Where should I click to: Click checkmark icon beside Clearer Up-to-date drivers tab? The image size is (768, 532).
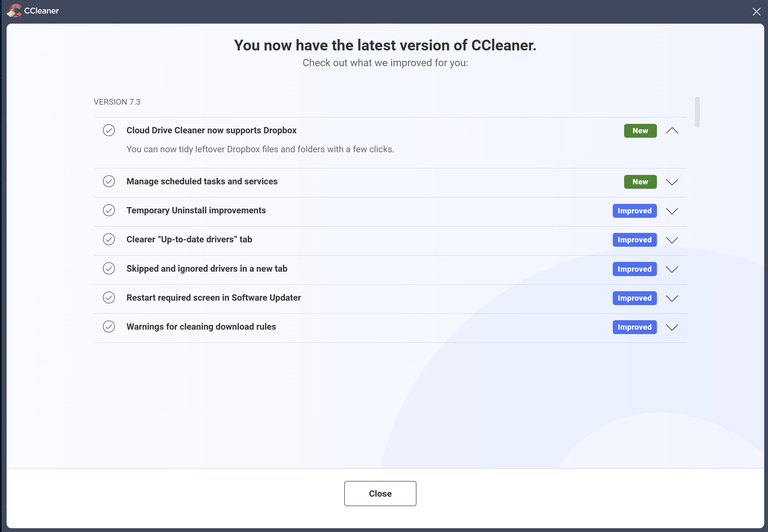(x=109, y=239)
